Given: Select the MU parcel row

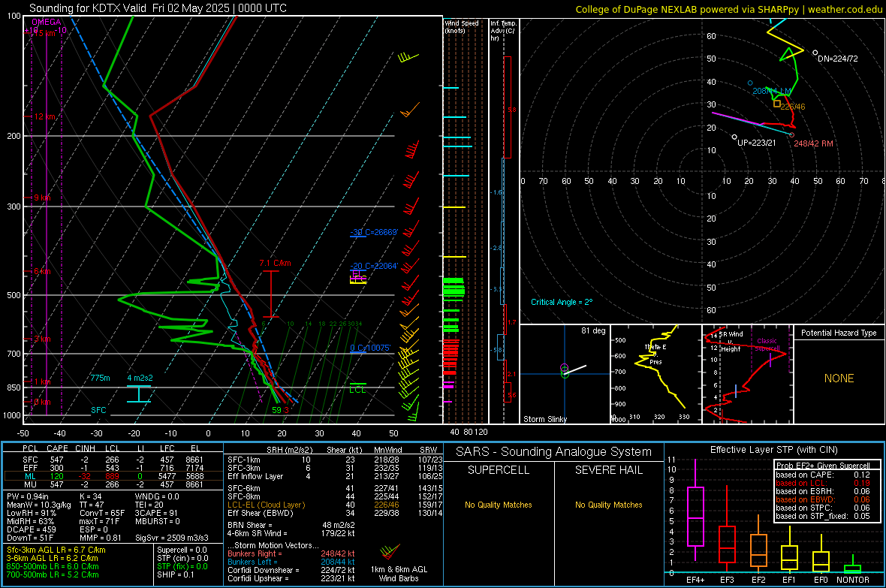Looking at the screenshot, I should [x=113, y=484].
